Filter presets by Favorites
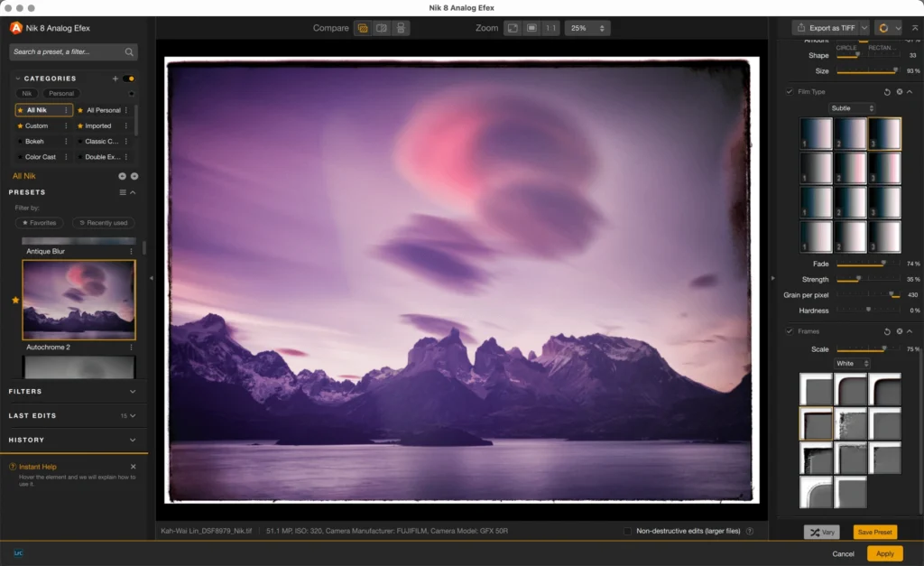 pos(40,222)
